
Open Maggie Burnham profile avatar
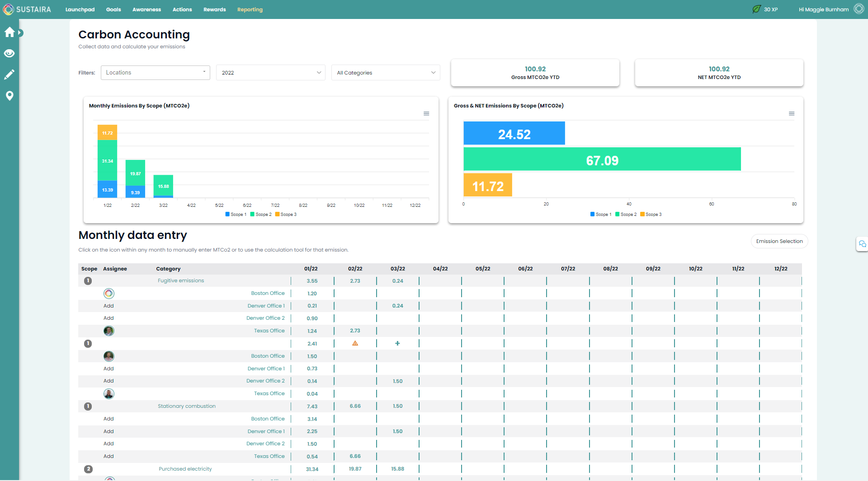(x=859, y=9)
